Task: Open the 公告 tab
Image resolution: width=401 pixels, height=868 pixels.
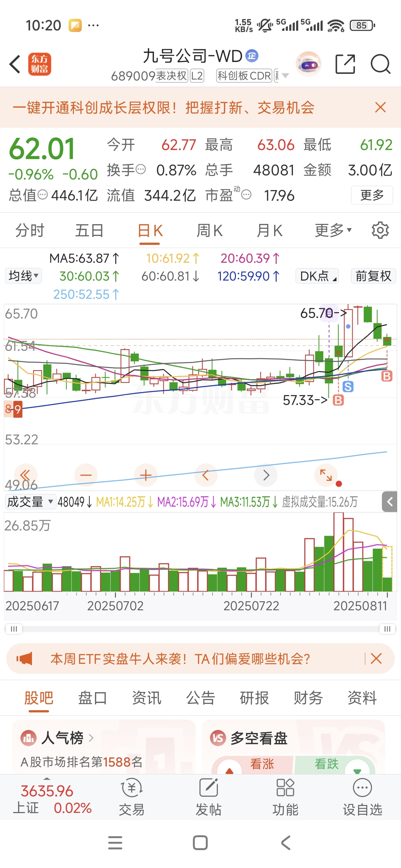Action: (x=200, y=698)
